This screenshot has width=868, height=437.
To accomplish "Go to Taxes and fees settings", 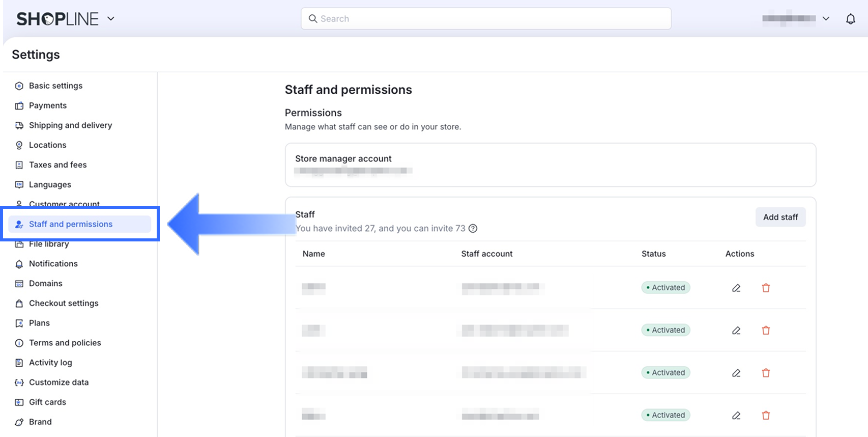I will pyautogui.click(x=57, y=165).
